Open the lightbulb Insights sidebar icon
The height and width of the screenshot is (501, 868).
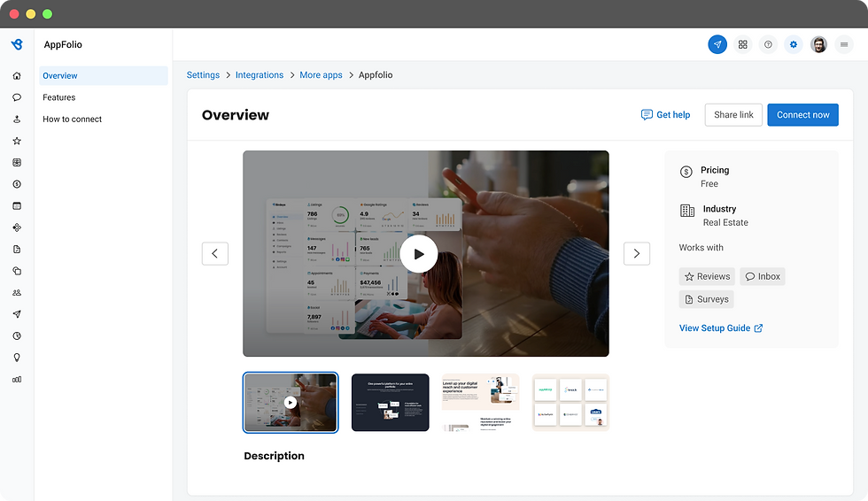17,358
